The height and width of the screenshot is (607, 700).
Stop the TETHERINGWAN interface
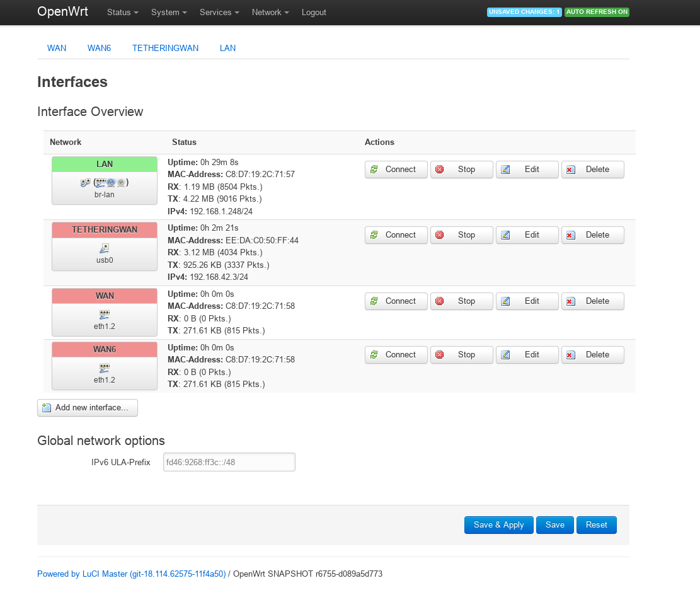click(461, 235)
